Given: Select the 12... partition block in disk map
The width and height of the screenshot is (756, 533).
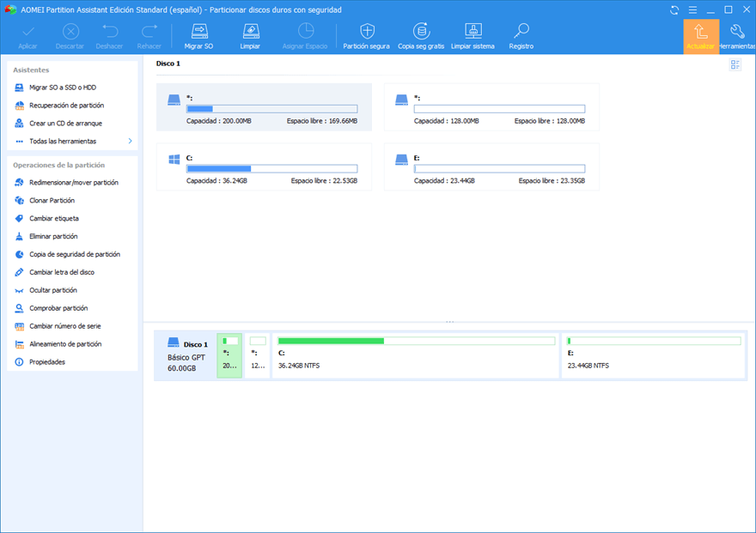Looking at the screenshot, I should (258, 356).
